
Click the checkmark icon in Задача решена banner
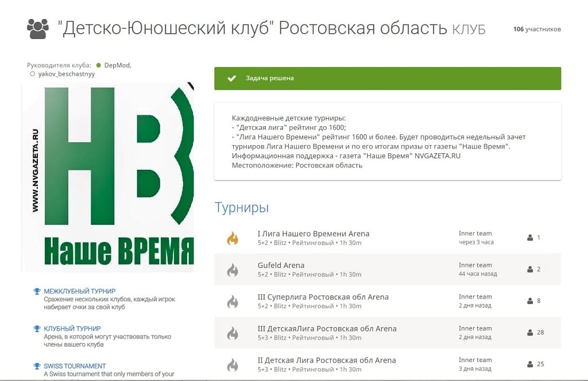tap(232, 78)
